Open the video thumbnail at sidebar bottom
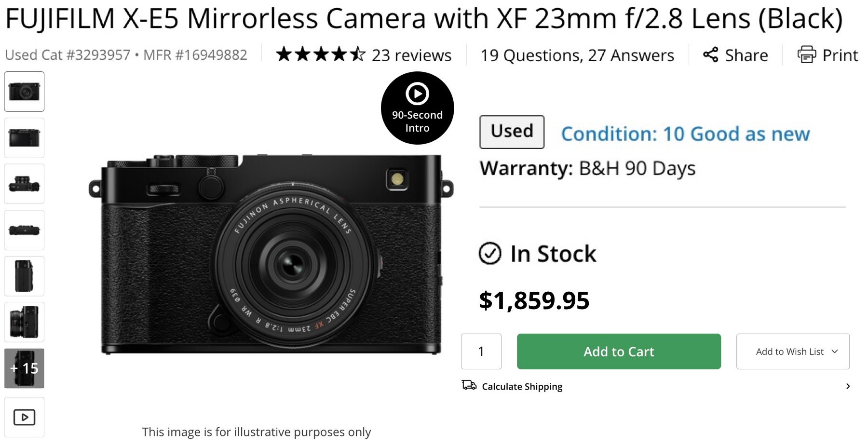 point(24,417)
